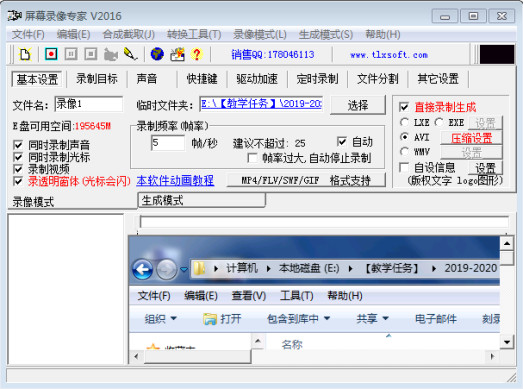Open the 本软件动画教程 link
This screenshot has height=389, width=523.
(x=175, y=180)
